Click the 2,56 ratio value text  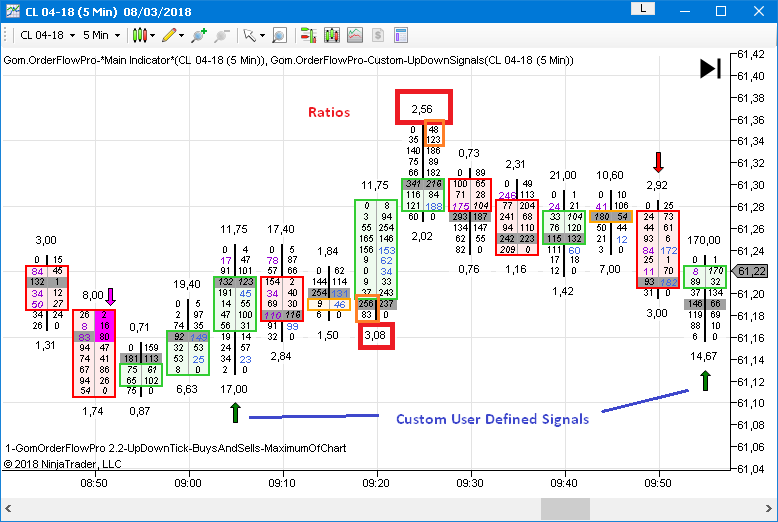[x=422, y=109]
